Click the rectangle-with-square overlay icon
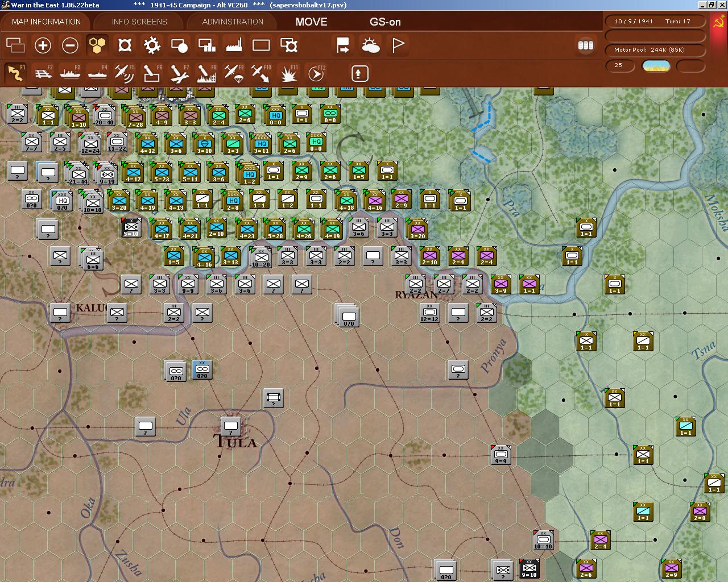The width and height of the screenshot is (728, 582). 289,45
